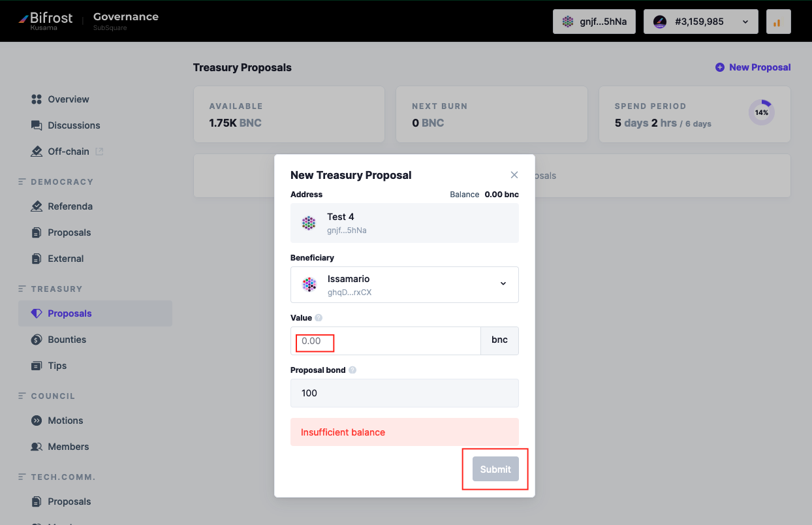Collapse the DEMOCRACY sidebar section
The height and width of the screenshot is (525, 812).
(56, 182)
